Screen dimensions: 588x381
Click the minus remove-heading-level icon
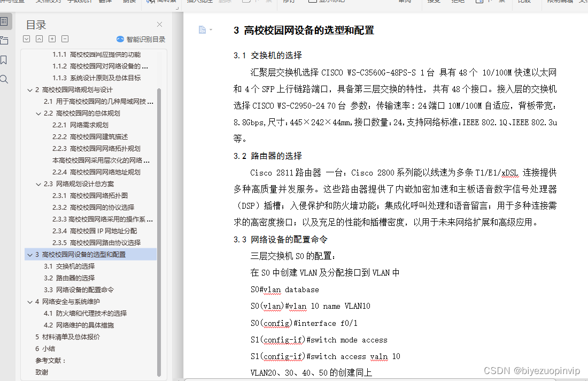click(65, 39)
